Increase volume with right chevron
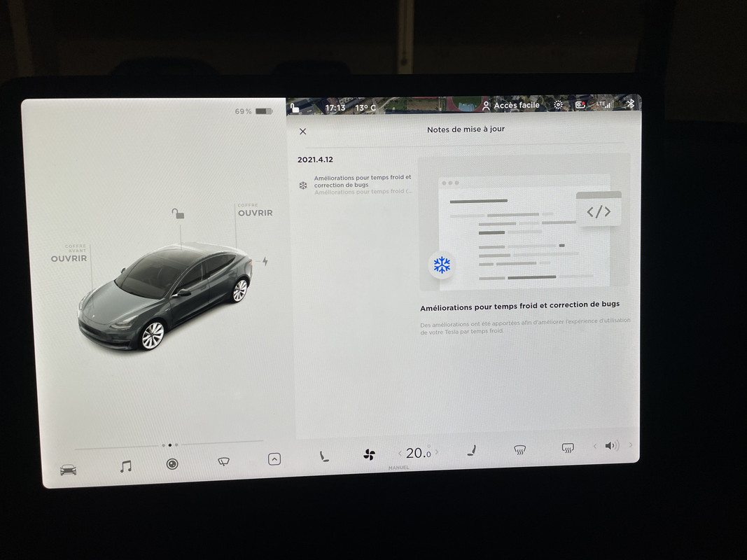 click(630, 444)
